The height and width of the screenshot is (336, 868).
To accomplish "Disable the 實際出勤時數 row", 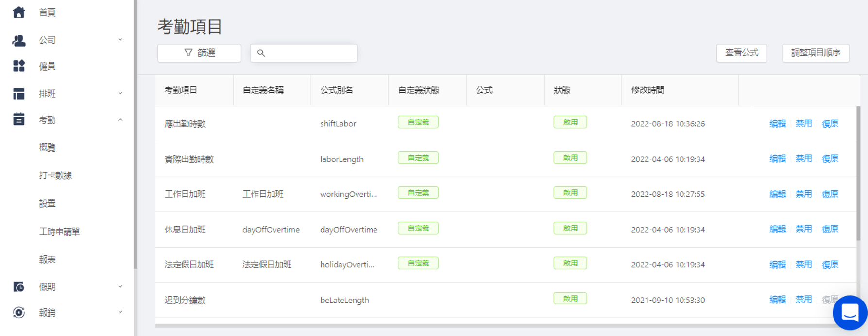I will [x=804, y=159].
